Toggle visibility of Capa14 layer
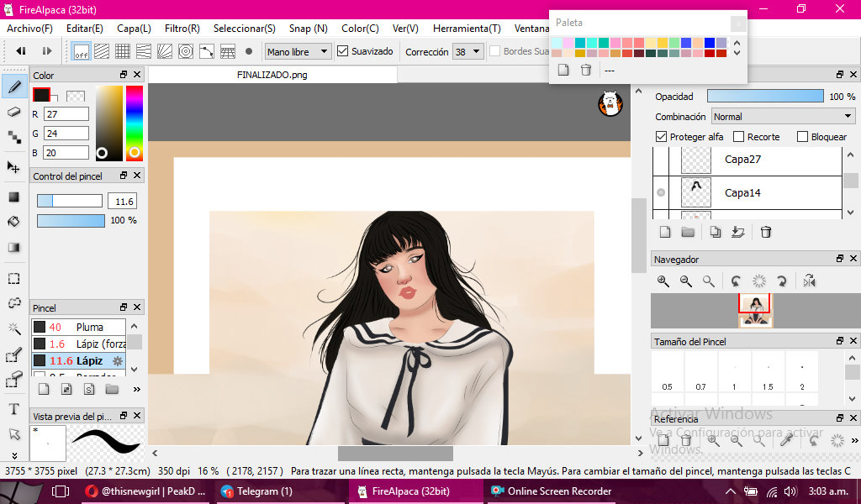Image resolution: width=861 pixels, height=504 pixels. [661, 192]
